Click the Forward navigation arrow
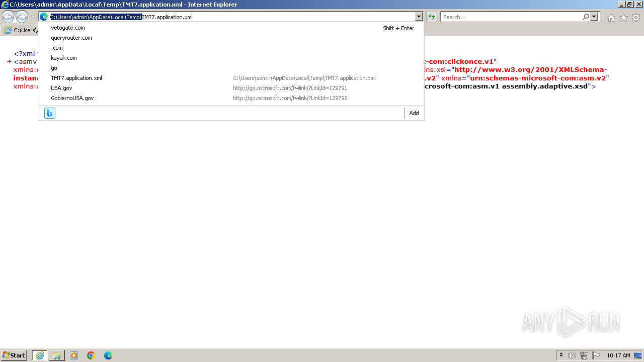 [22, 17]
